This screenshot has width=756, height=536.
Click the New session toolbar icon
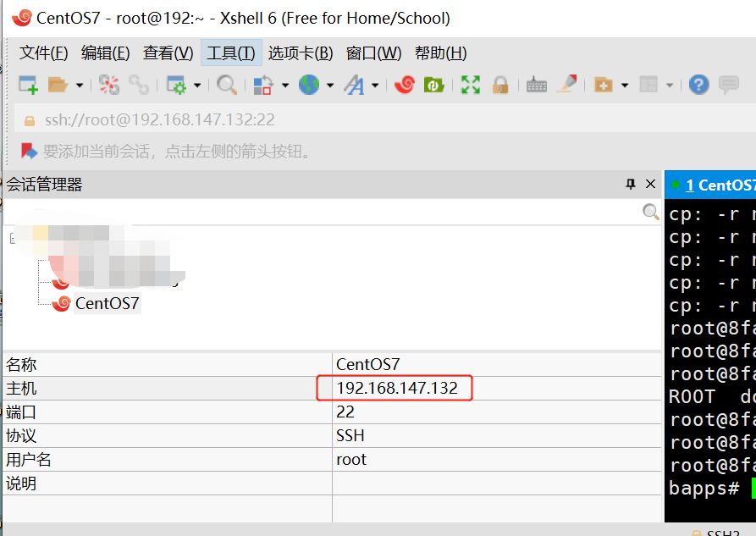point(28,85)
